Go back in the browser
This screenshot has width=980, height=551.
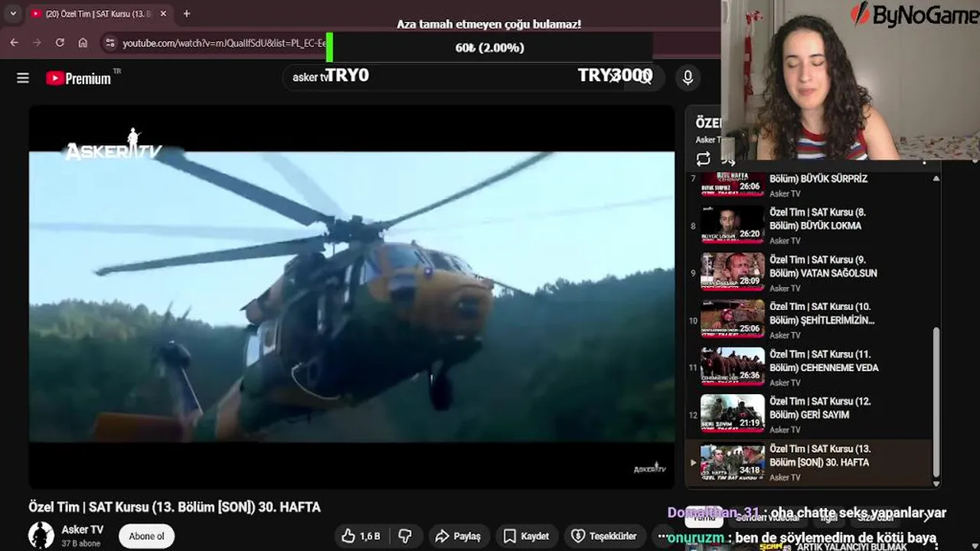pyautogui.click(x=14, y=43)
